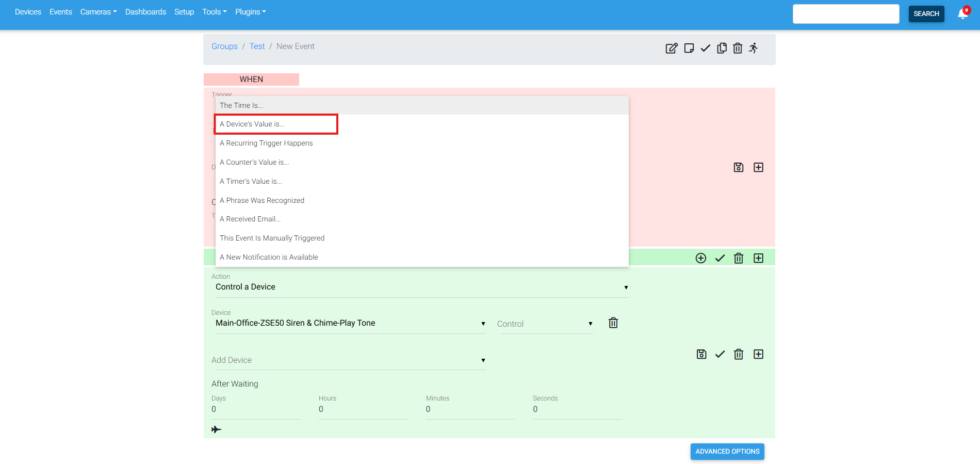This screenshot has width=980, height=464.
Task: Select 'A Recurring Trigger Happens' option
Action: coord(422,143)
